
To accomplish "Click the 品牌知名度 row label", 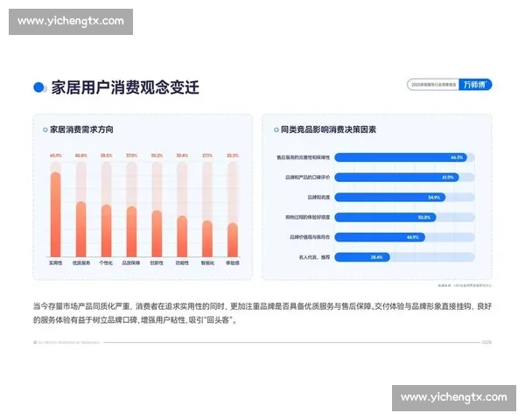I will 318,197.
